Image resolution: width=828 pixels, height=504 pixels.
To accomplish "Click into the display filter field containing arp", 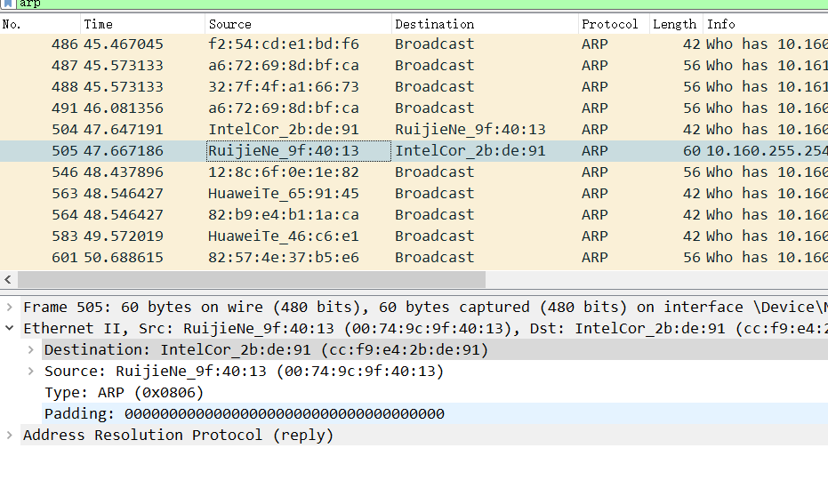I will pyautogui.click(x=422, y=4).
